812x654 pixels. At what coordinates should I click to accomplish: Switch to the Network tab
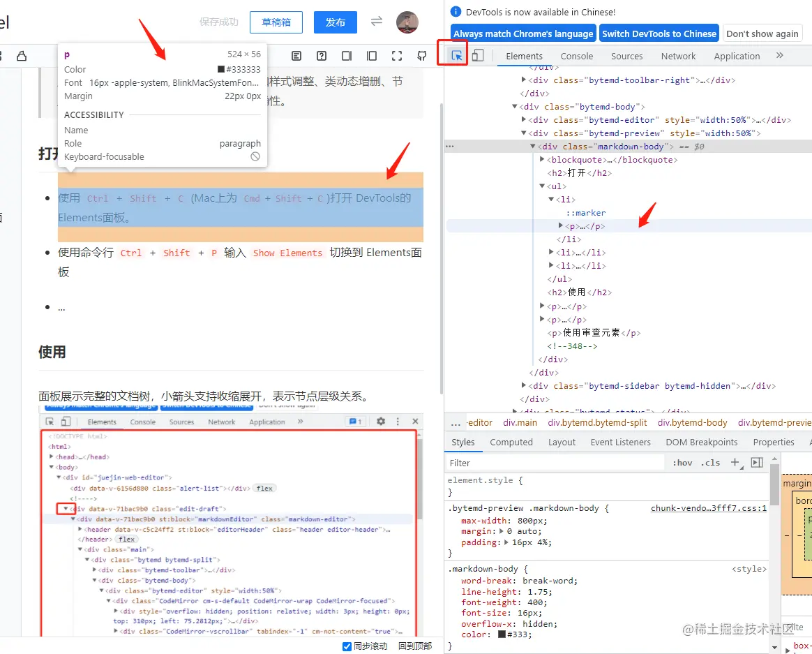pos(678,56)
